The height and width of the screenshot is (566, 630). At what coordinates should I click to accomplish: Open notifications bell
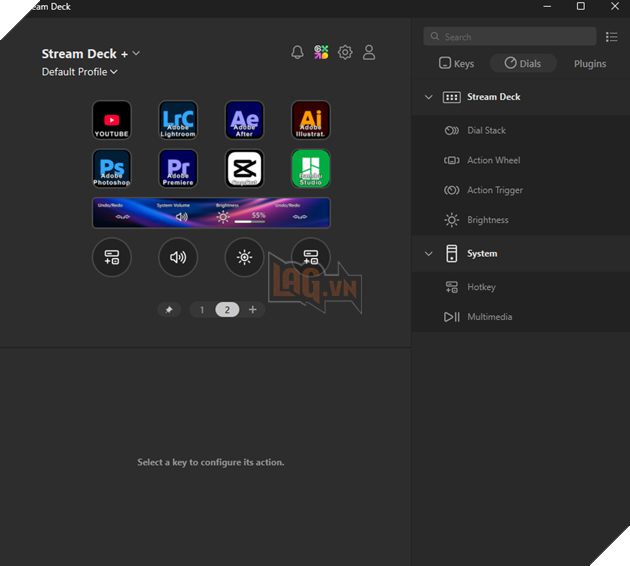pyautogui.click(x=297, y=52)
